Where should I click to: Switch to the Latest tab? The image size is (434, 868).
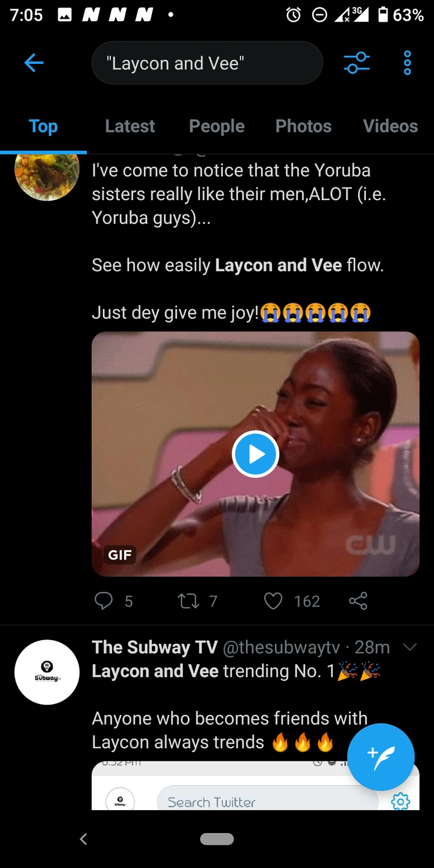pyautogui.click(x=130, y=126)
